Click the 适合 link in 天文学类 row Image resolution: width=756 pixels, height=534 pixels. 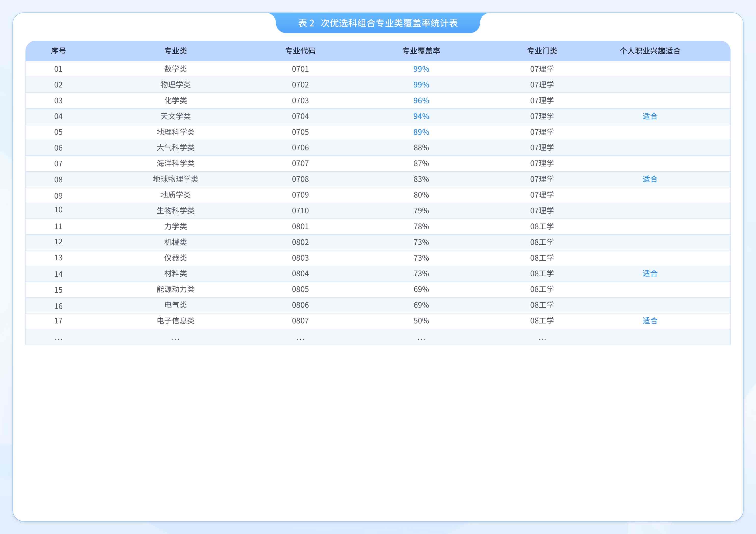(649, 116)
